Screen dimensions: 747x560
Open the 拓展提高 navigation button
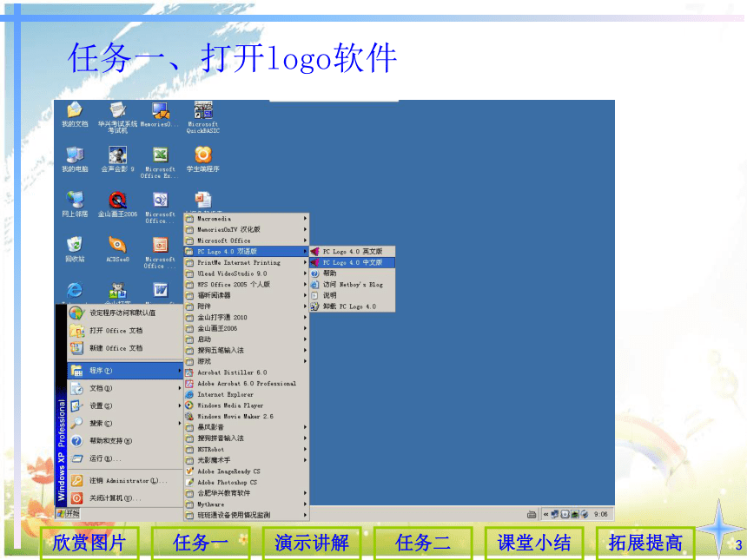(645, 543)
